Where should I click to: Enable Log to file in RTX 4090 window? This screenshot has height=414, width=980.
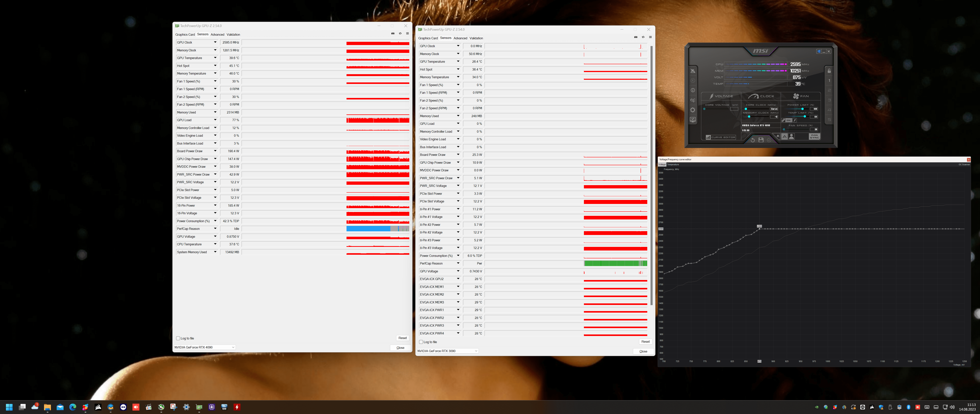178,338
